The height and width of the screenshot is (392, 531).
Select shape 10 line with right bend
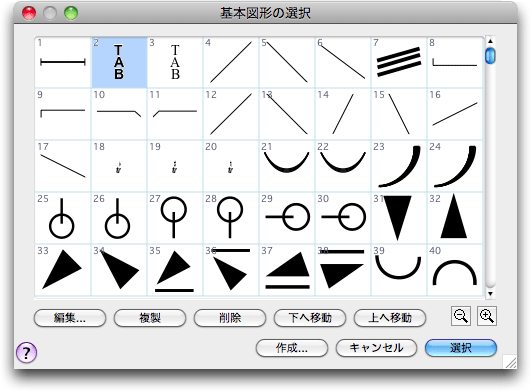tap(119, 114)
